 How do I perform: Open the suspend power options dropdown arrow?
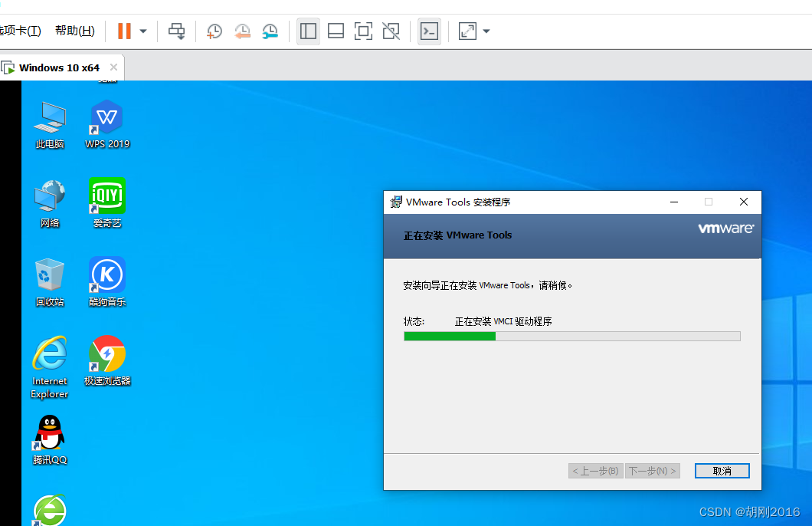point(142,31)
